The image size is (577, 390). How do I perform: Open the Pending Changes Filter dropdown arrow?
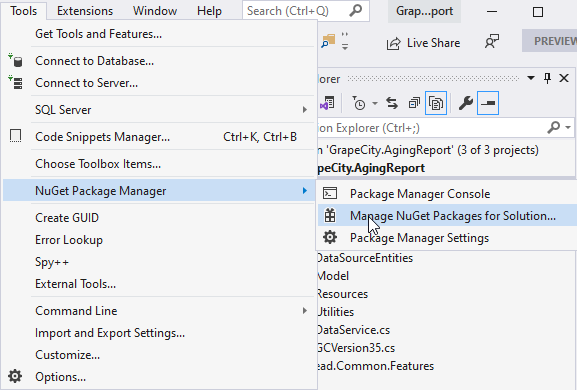click(375, 104)
